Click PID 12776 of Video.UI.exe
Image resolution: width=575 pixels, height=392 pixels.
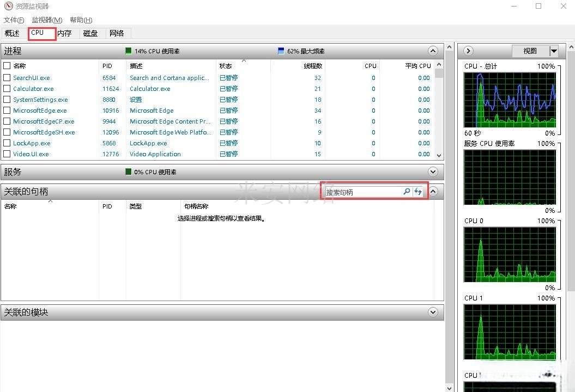click(x=111, y=154)
